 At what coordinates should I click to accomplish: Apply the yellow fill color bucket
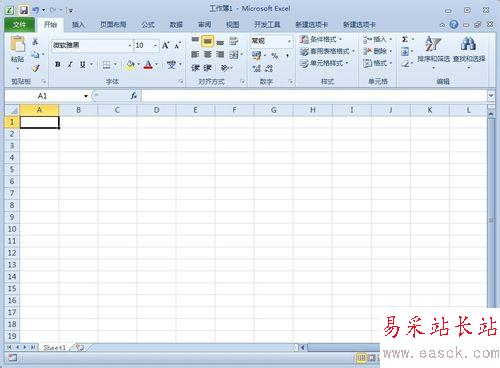(130, 64)
